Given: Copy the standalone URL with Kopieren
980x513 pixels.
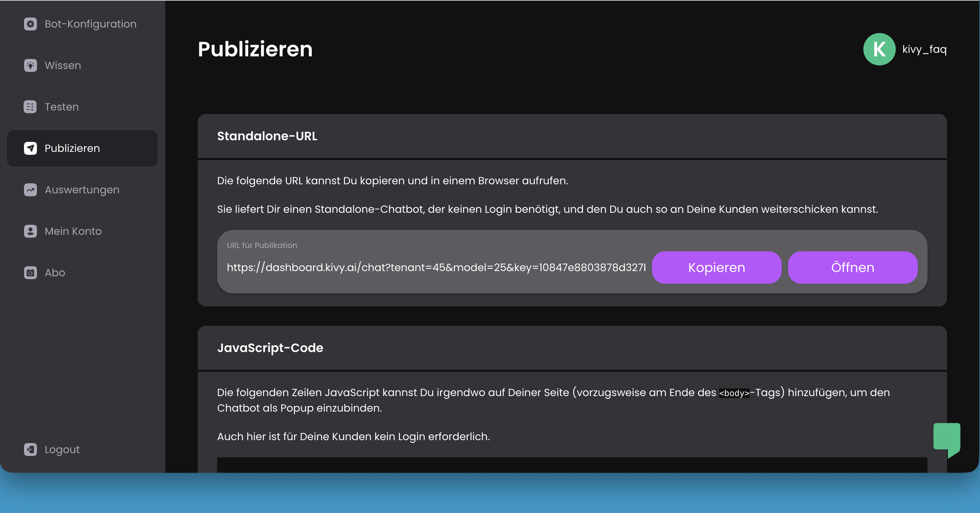Looking at the screenshot, I should pos(716,267).
